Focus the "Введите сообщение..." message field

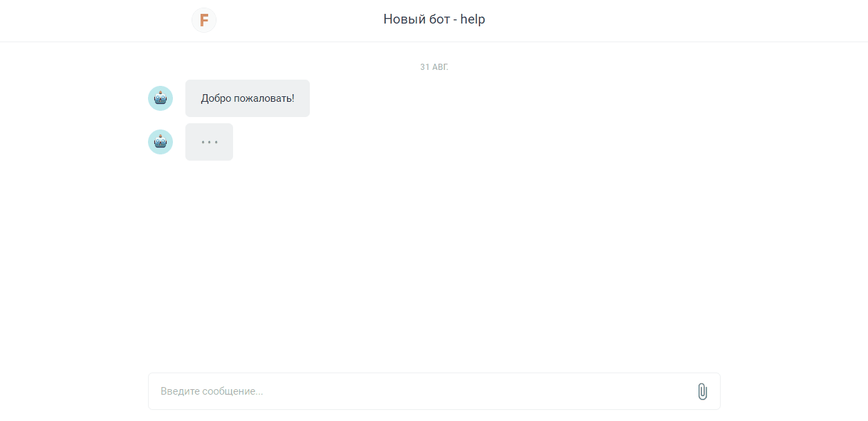pyautogui.click(x=434, y=391)
